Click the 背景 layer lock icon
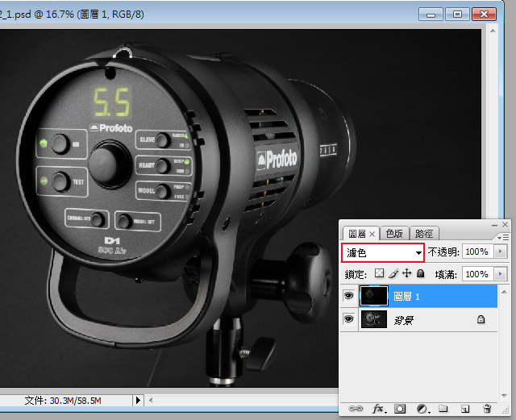This screenshot has height=420, width=516. (x=481, y=319)
